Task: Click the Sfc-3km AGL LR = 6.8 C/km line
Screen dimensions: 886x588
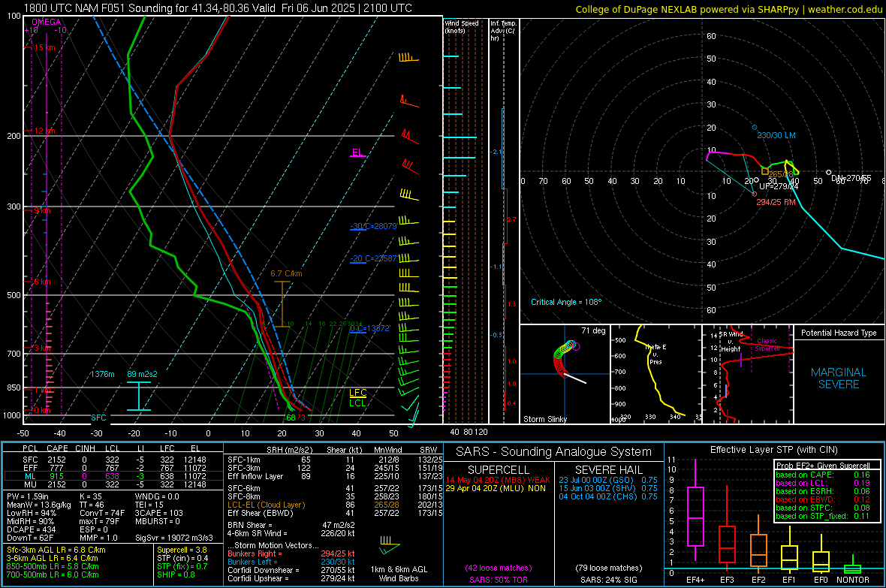Action: pyautogui.click(x=56, y=550)
